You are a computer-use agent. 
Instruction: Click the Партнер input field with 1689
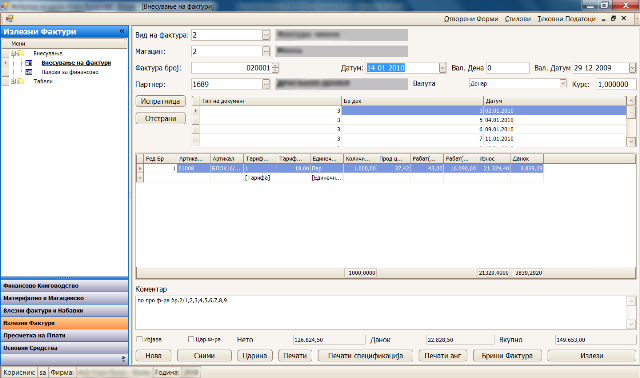coord(227,84)
